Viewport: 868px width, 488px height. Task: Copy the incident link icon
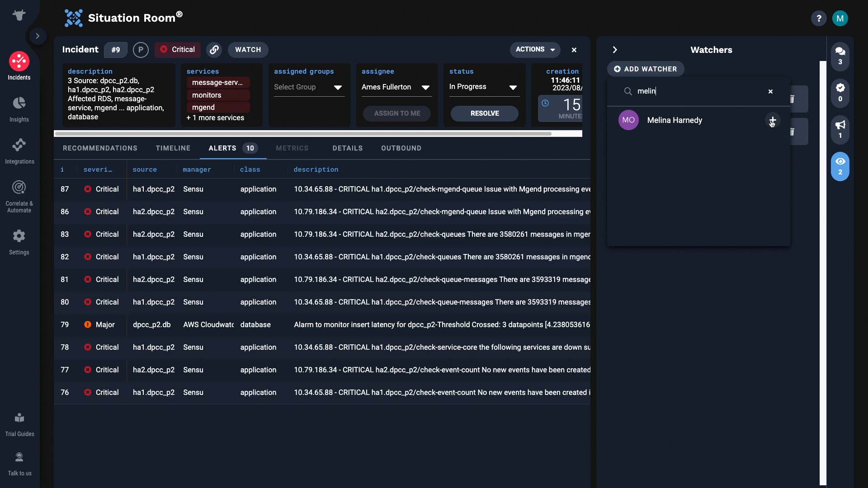(214, 50)
